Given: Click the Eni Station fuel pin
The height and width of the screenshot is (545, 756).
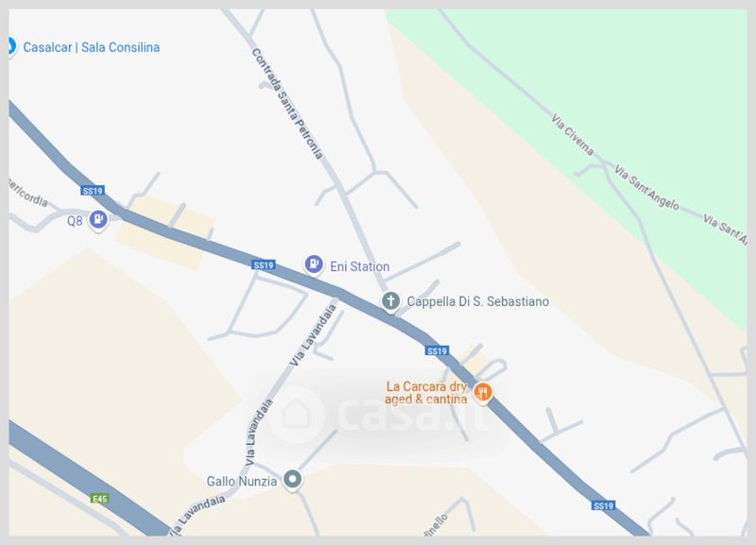Looking at the screenshot, I should click(314, 264).
